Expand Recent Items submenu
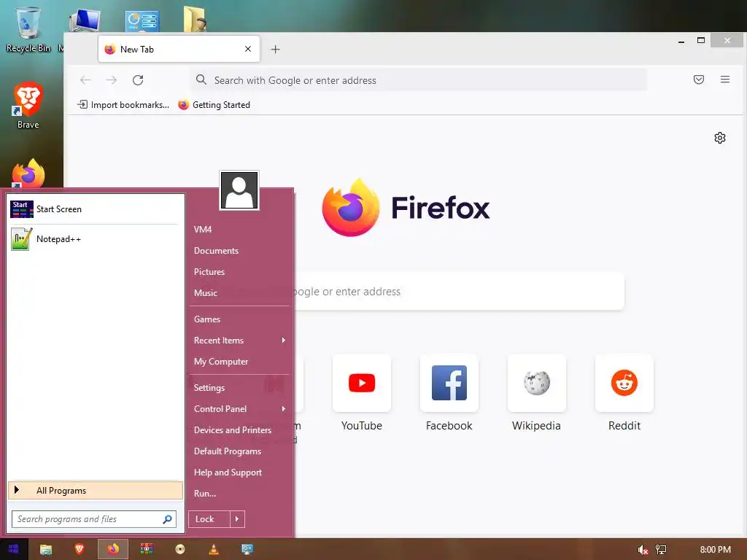The height and width of the screenshot is (560, 747). coord(239,341)
